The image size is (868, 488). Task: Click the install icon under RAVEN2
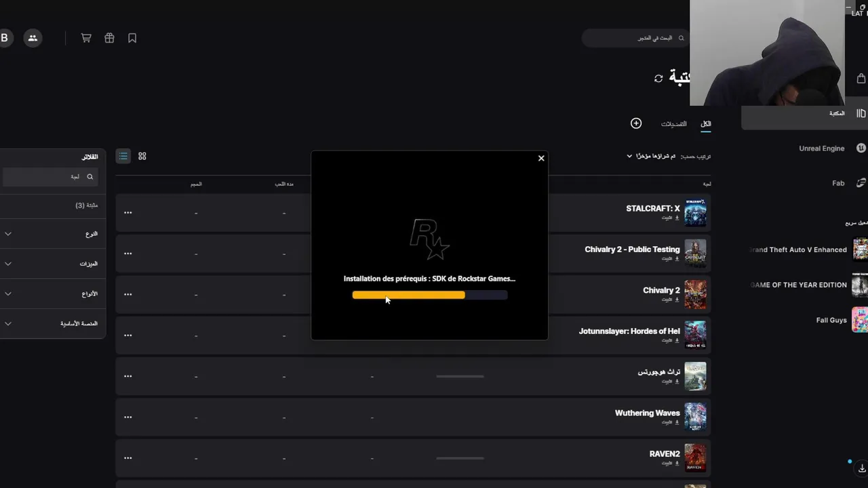pyautogui.click(x=677, y=463)
